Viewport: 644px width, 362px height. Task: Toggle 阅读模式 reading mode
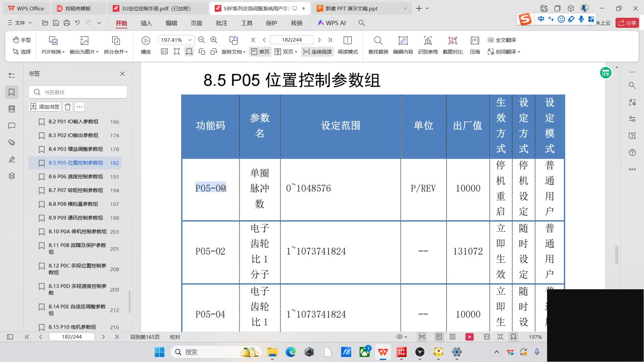[x=348, y=45]
